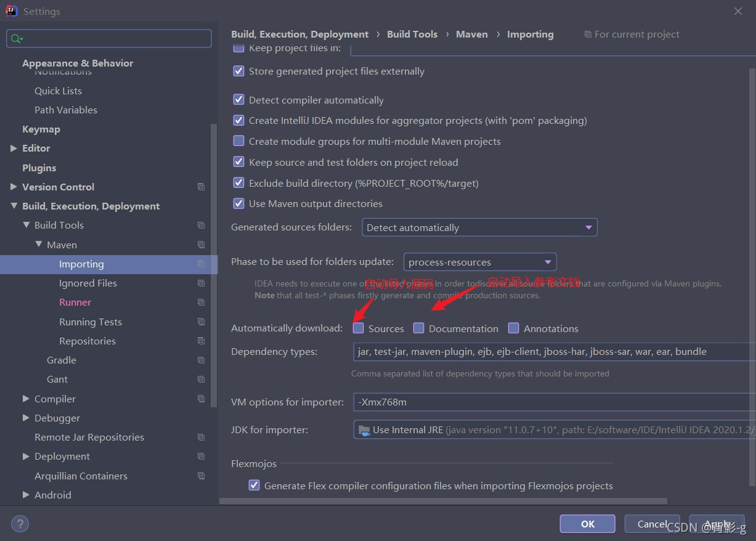Click the VM options for importer field
Viewport: 756px width, 541px height.
click(554, 402)
